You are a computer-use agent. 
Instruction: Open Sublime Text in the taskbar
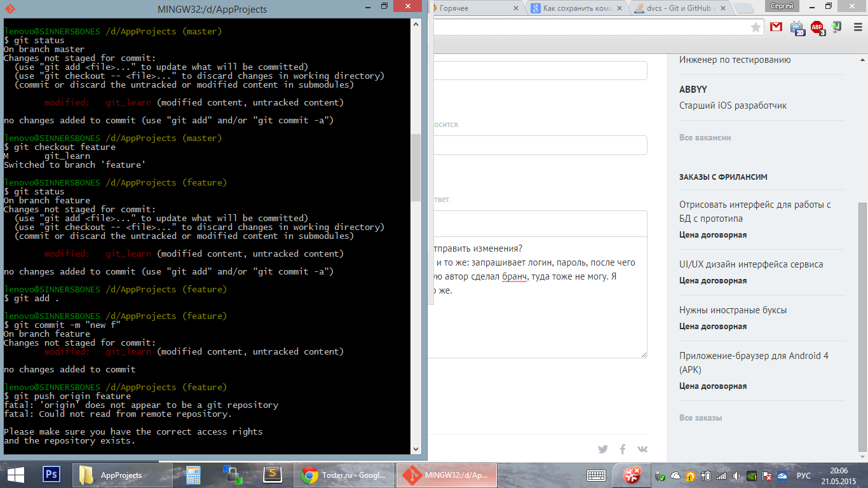pyautogui.click(x=273, y=475)
